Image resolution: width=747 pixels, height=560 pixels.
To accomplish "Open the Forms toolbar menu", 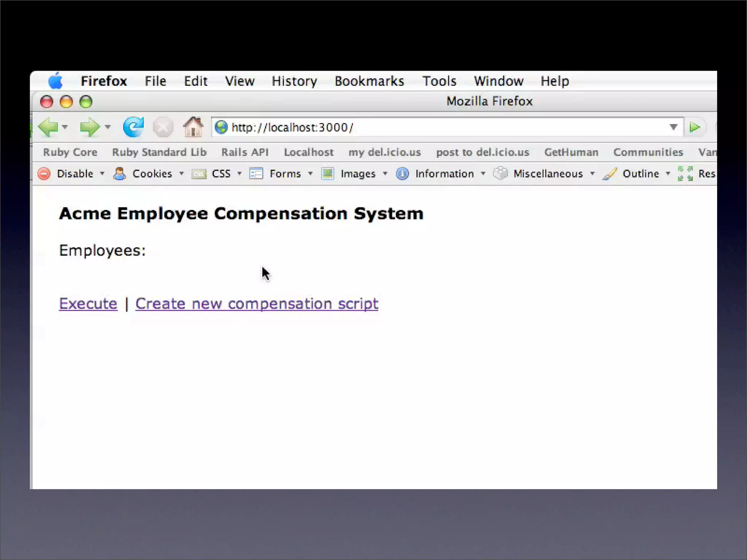I will (285, 174).
